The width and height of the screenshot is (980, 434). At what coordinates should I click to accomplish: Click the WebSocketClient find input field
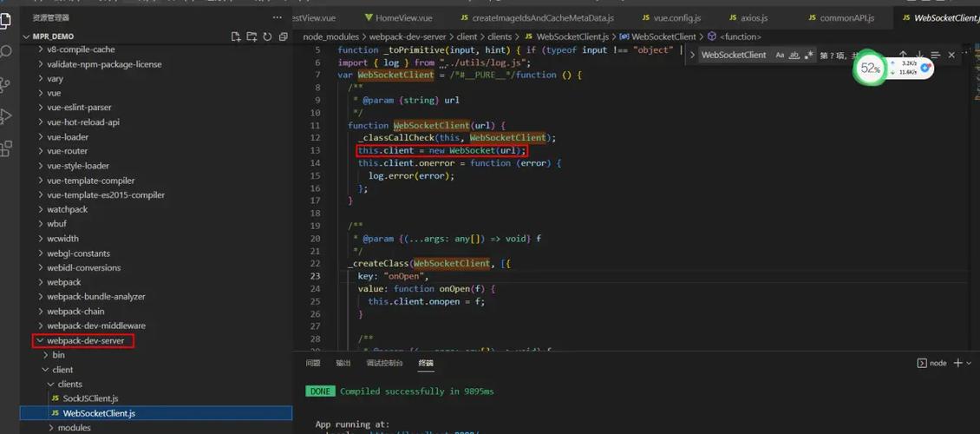click(734, 55)
